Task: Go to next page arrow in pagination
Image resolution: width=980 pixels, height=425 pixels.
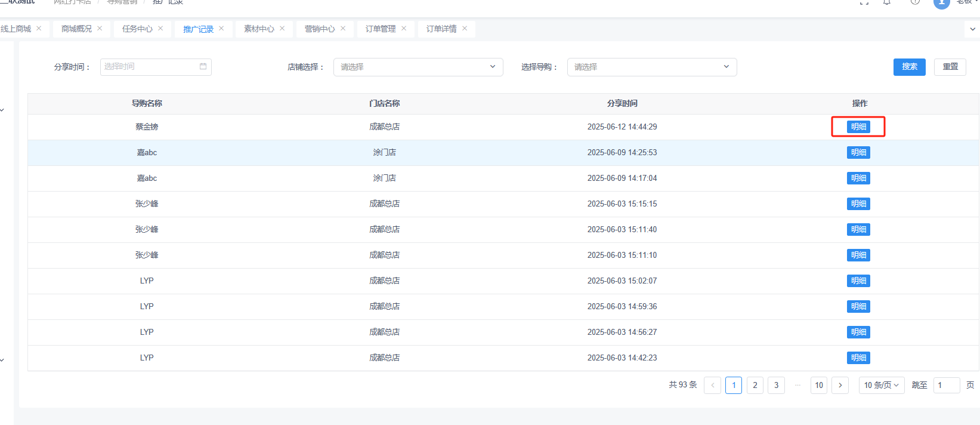Action: (x=840, y=385)
